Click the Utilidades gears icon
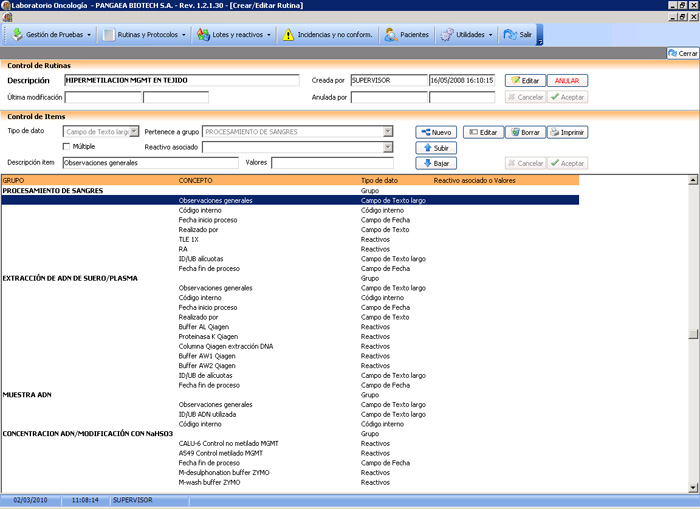Screen dimensions: 700x509 (x=447, y=34)
